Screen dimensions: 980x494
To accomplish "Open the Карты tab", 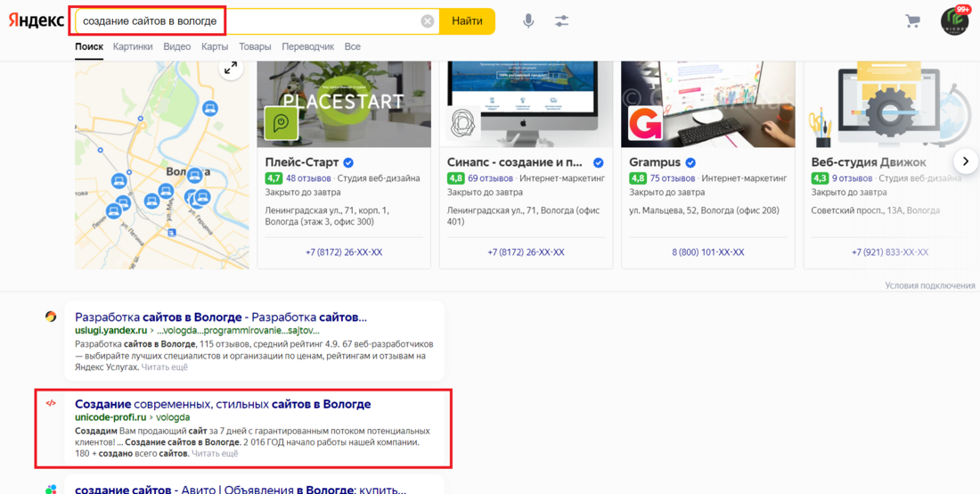I will click(215, 47).
